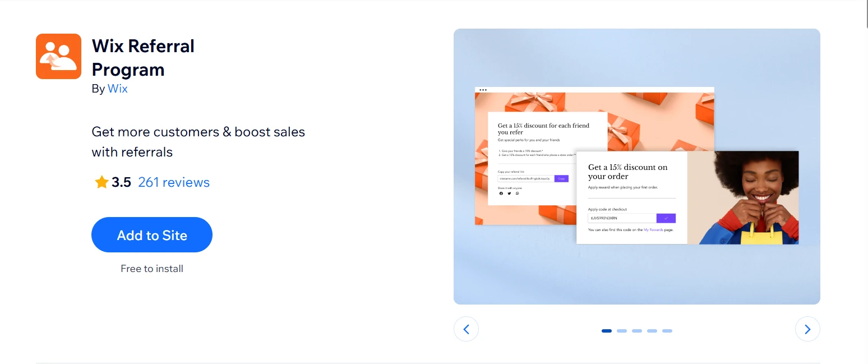Screen dimensions: 868x364
Task: Click the referral link field in preview
Action: [526, 178]
